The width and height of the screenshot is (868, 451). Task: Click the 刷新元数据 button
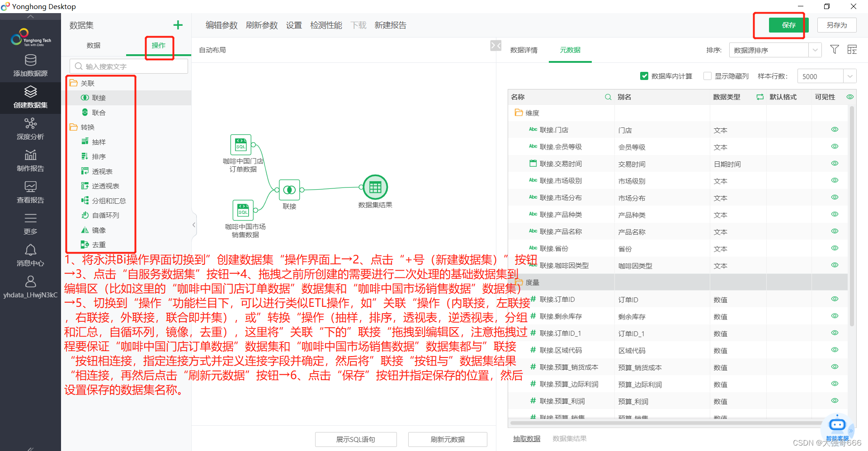coord(448,439)
